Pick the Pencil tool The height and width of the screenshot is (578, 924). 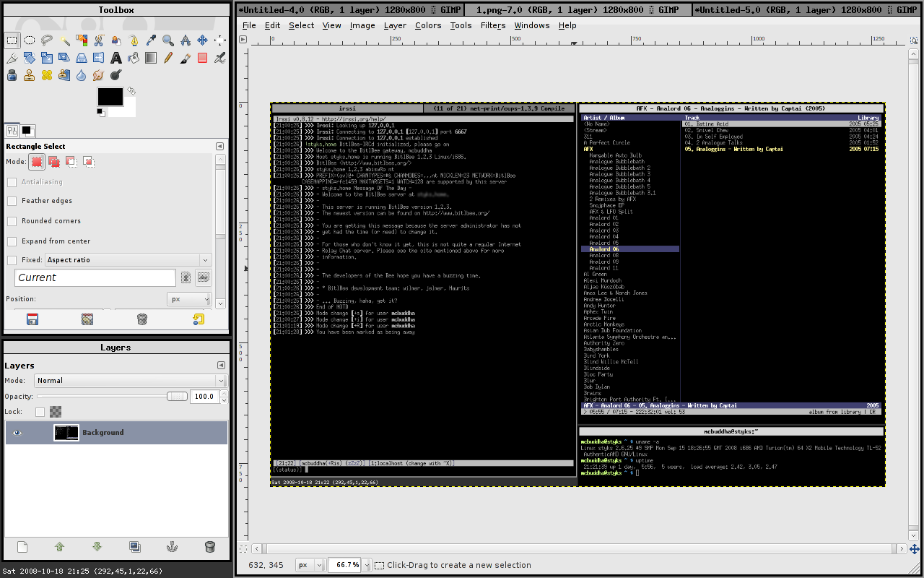point(168,58)
